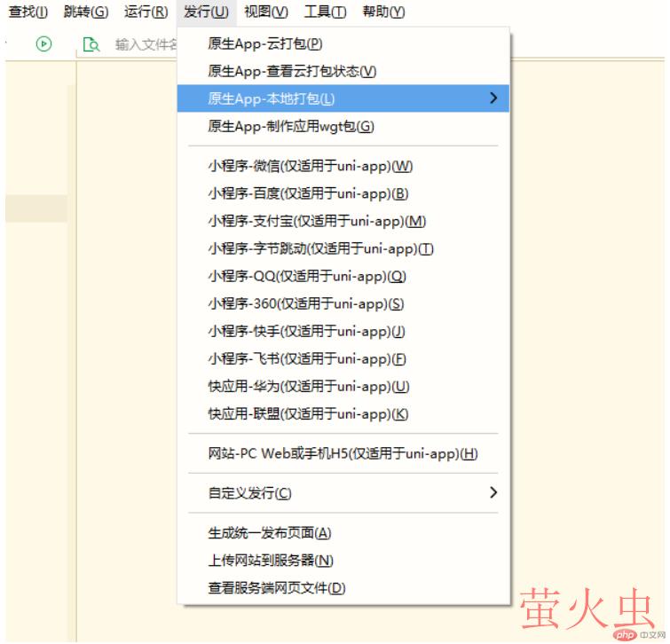Select 原生App-查看云打包状态(V)
670x644 pixels.
pyautogui.click(x=343, y=71)
